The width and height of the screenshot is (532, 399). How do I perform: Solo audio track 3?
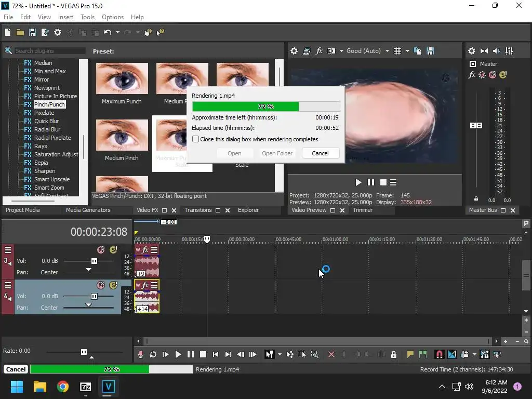pyautogui.click(x=113, y=250)
